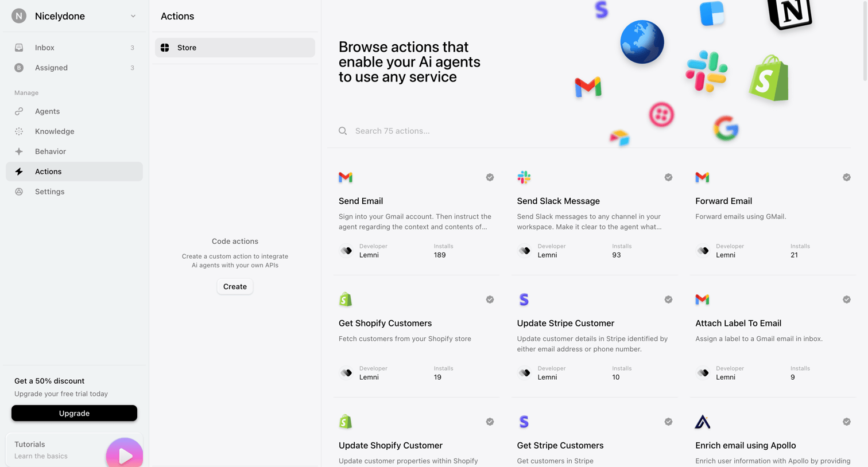Click the Slack icon on Send Slack Message

524,177
